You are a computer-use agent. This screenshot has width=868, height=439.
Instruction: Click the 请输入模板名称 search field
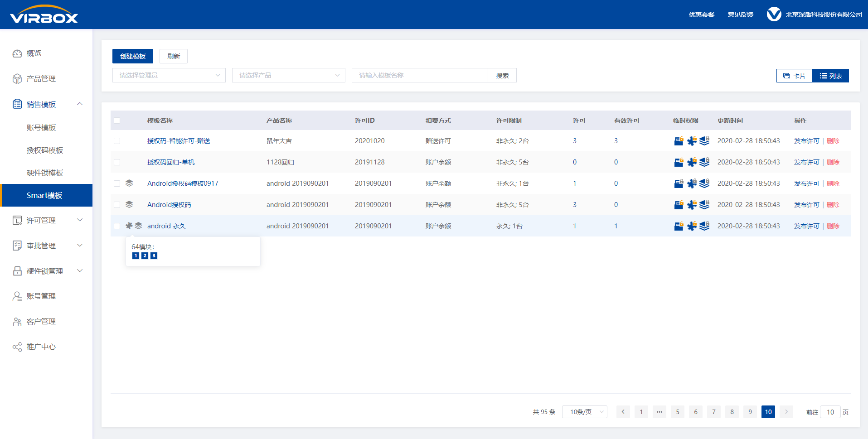click(420, 75)
